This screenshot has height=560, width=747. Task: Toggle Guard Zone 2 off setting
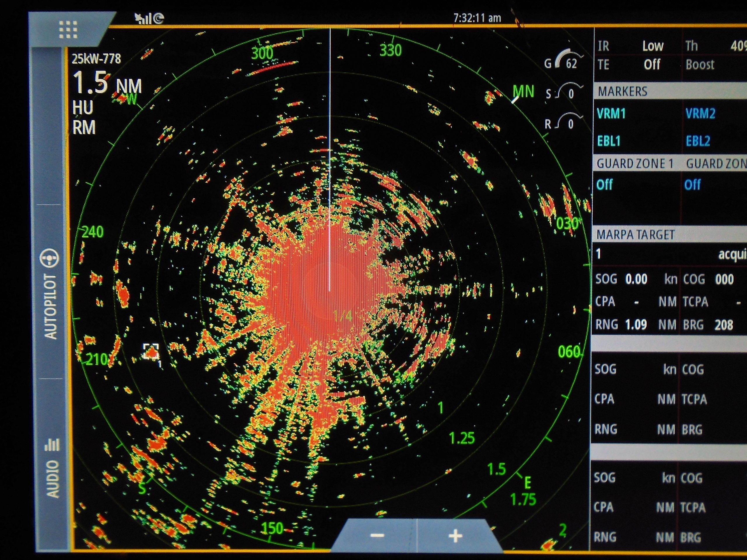[x=693, y=185]
